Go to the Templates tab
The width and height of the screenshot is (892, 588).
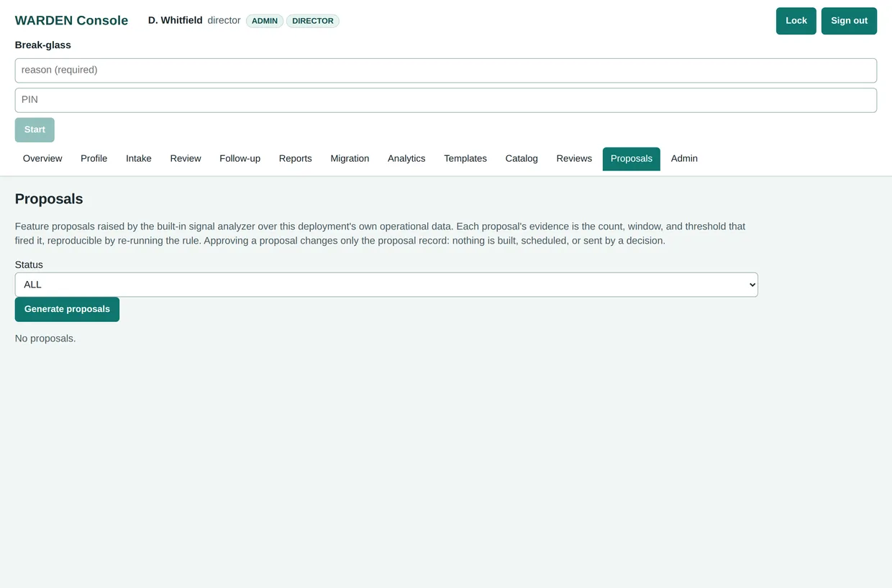(465, 159)
